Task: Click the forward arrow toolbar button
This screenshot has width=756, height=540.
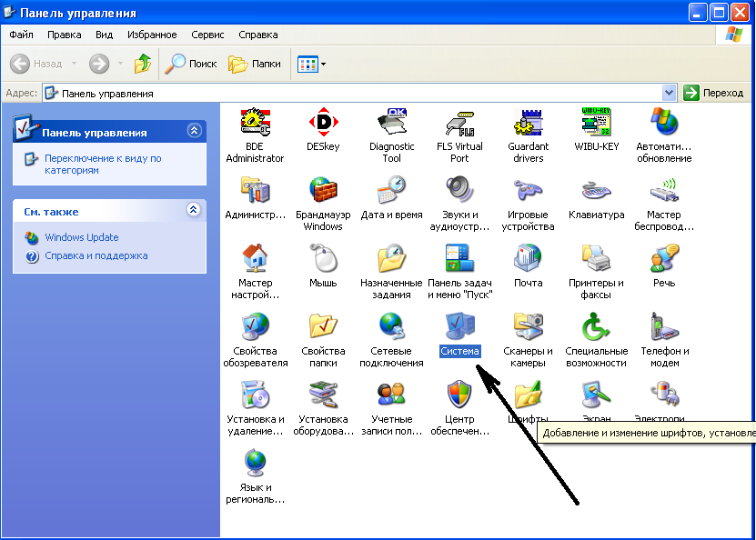Action: (x=99, y=64)
